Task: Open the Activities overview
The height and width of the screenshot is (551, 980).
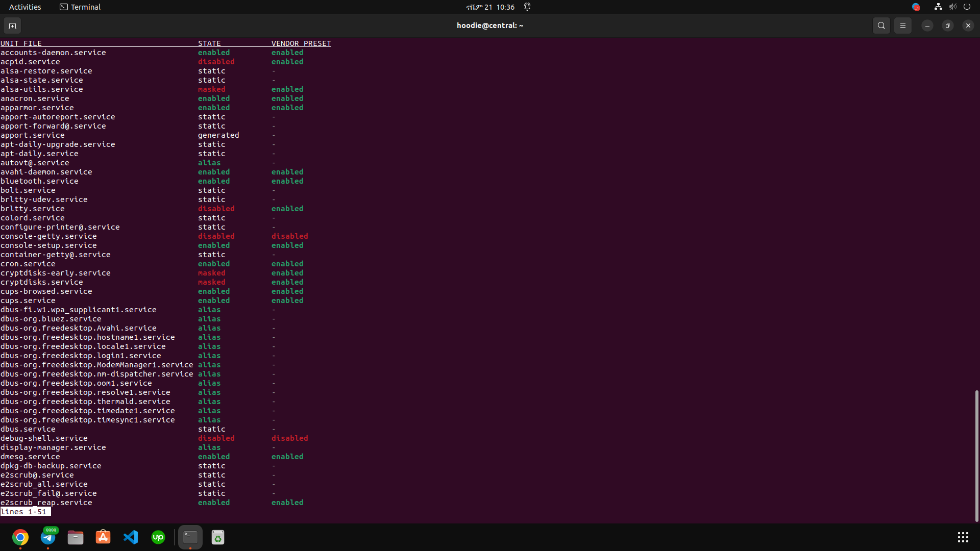Action: 25,7
